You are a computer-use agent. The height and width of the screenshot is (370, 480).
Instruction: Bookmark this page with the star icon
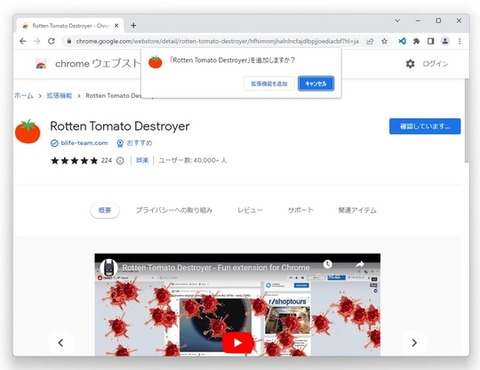(x=384, y=41)
